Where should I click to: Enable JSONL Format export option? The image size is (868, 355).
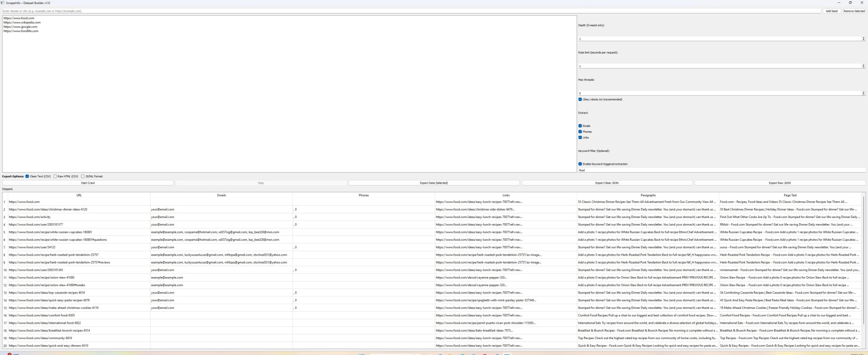click(82, 176)
